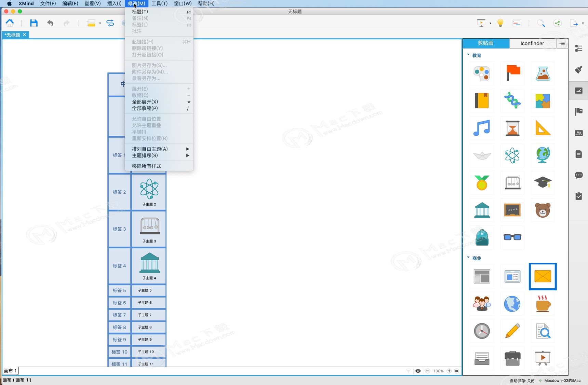The height and width of the screenshot is (385, 588).
Task: Open the export dropdown arrow
Action: click(583, 23)
